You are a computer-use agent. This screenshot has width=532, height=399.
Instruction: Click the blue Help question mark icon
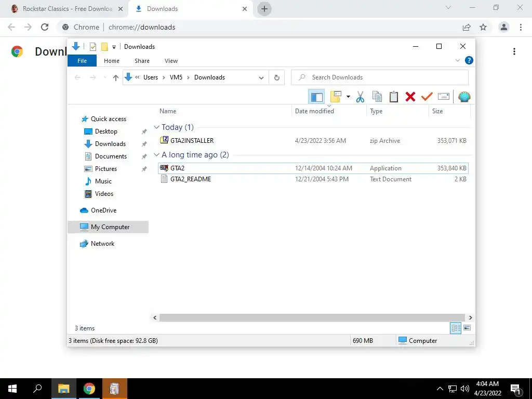pos(469,60)
